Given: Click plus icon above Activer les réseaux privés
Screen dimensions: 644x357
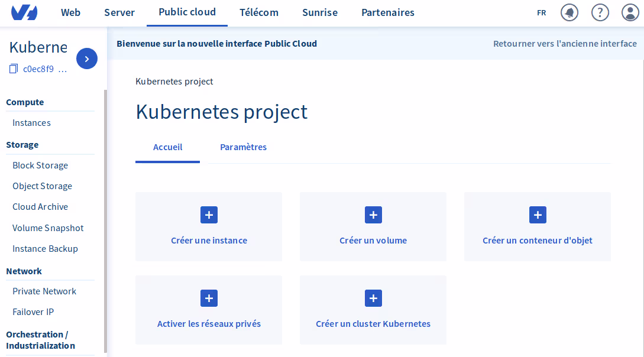Looking at the screenshot, I should click(209, 298).
